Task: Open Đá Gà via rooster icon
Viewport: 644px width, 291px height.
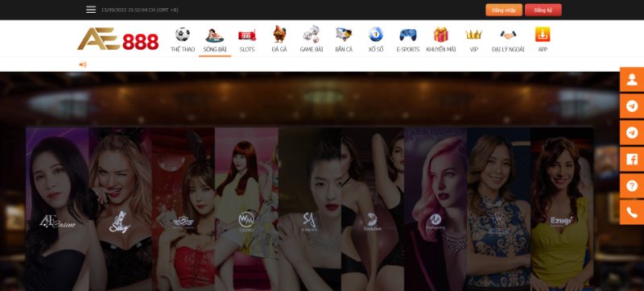Action: (x=279, y=34)
